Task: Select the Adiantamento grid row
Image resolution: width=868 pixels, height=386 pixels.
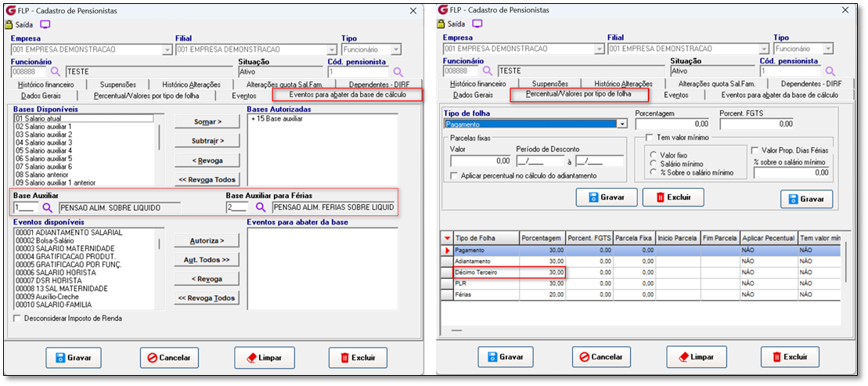Action: point(640,261)
